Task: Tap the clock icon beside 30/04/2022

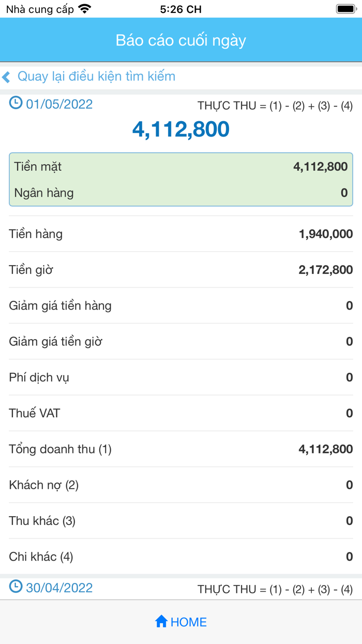Action: pos(14,588)
